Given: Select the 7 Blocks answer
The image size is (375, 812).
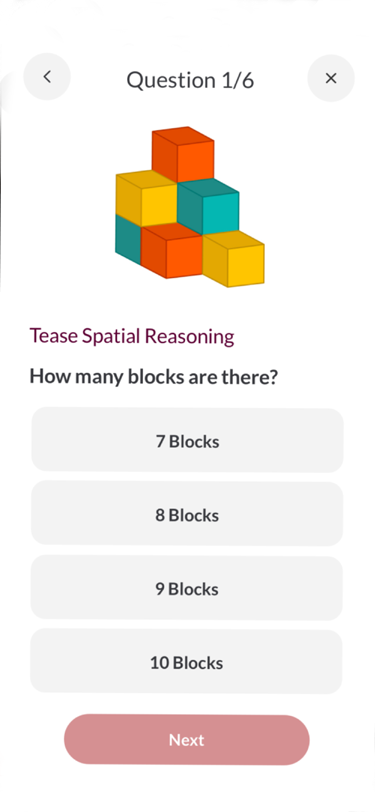Looking at the screenshot, I should click(187, 440).
